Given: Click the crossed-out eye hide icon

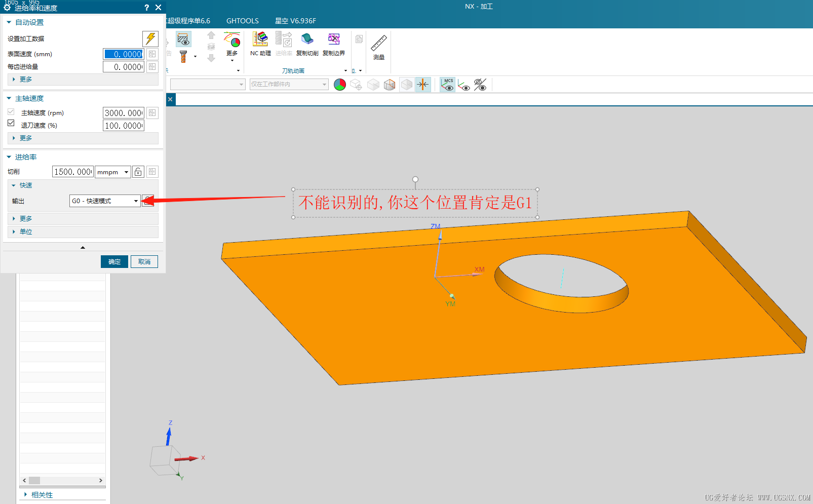Looking at the screenshot, I should [480, 85].
